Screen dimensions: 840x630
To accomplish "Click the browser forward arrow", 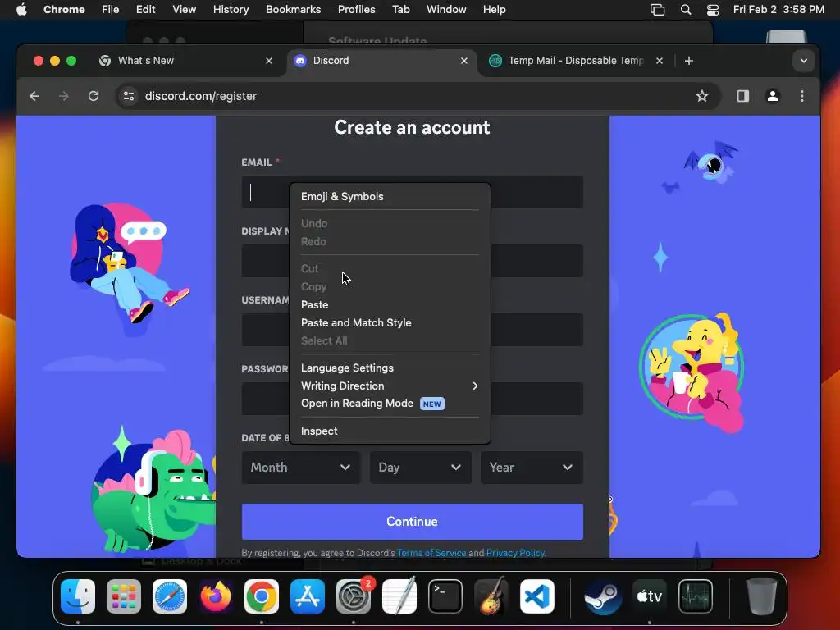I will coord(64,96).
